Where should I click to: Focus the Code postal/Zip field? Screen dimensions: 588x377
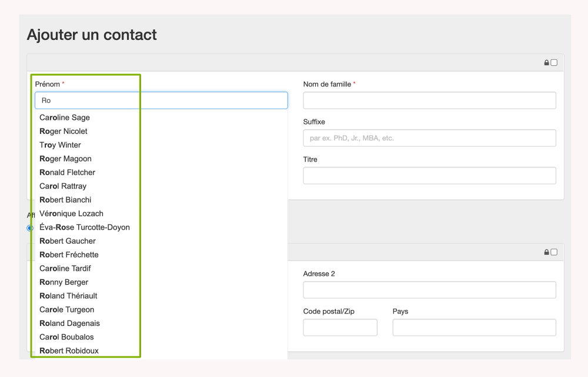(340, 327)
